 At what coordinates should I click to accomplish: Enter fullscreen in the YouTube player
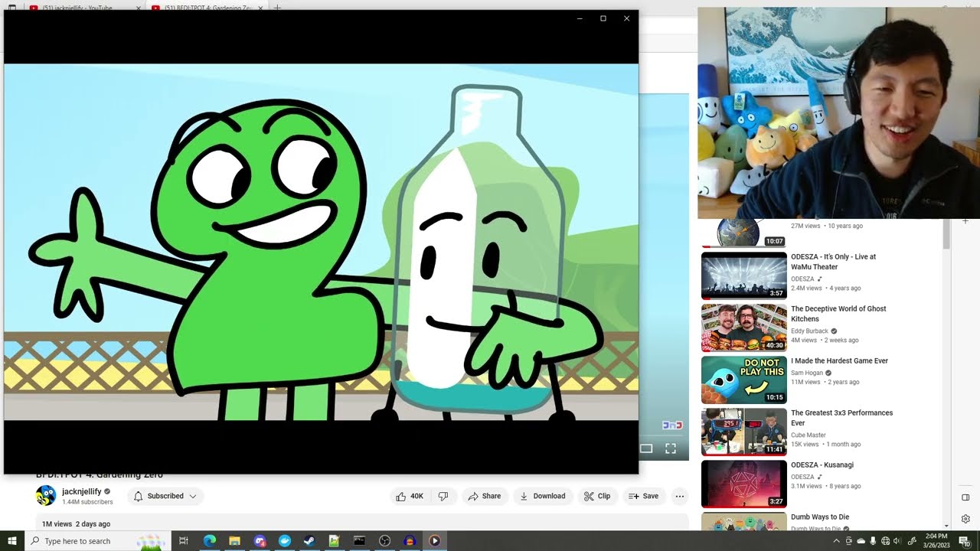point(671,448)
